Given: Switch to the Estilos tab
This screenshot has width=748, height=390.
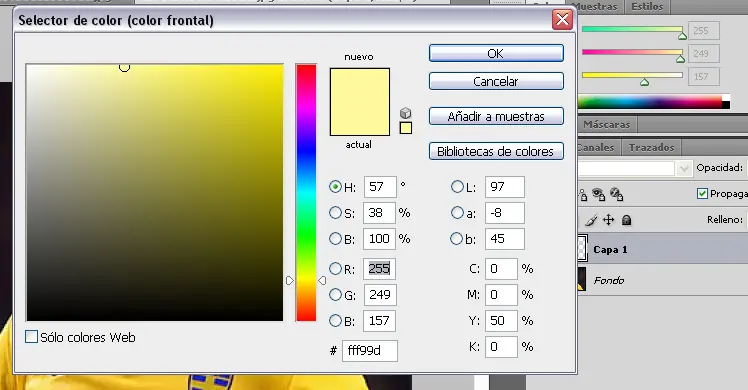Looking at the screenshot, I should [x=647, y=7].
